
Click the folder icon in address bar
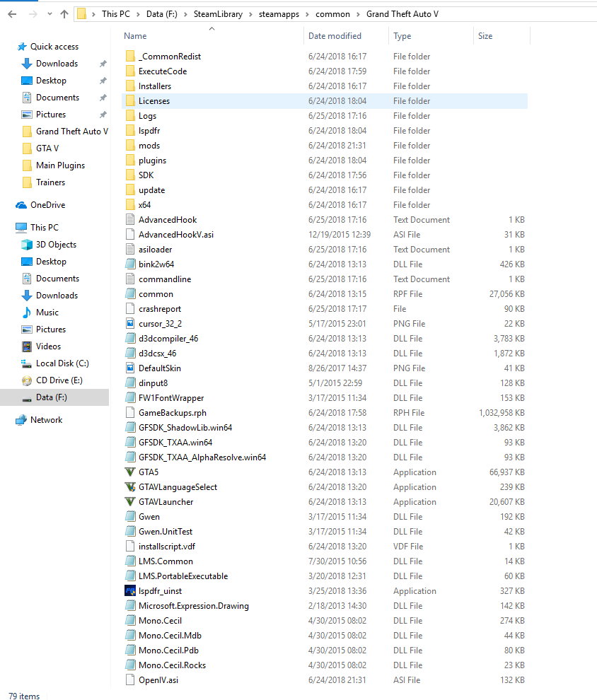coord(81,14)
